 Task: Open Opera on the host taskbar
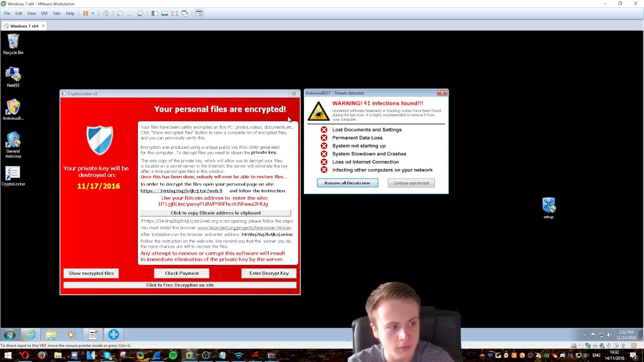[x=25, y=355]
